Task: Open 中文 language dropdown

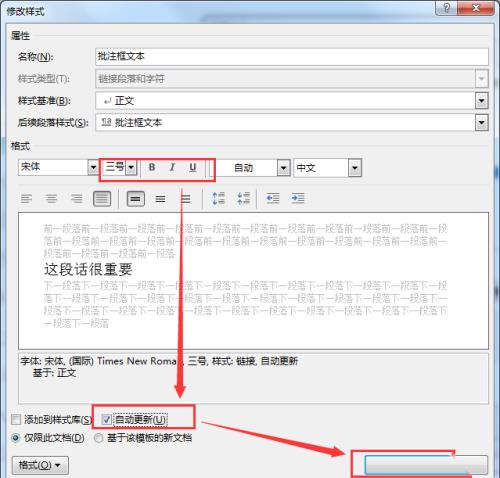Action: point(355,168)
